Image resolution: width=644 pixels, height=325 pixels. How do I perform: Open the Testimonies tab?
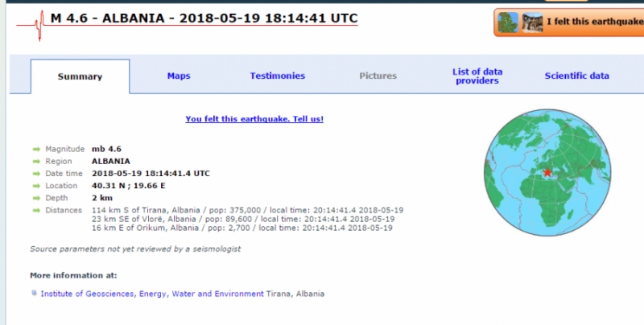[x=278, y=76]
